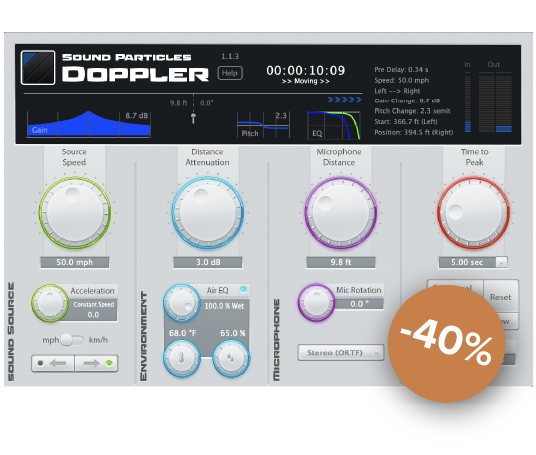This screenshot has height=455, width=536.
Task: Click the 68.0 °F temperature value
Action: point(183,333)
